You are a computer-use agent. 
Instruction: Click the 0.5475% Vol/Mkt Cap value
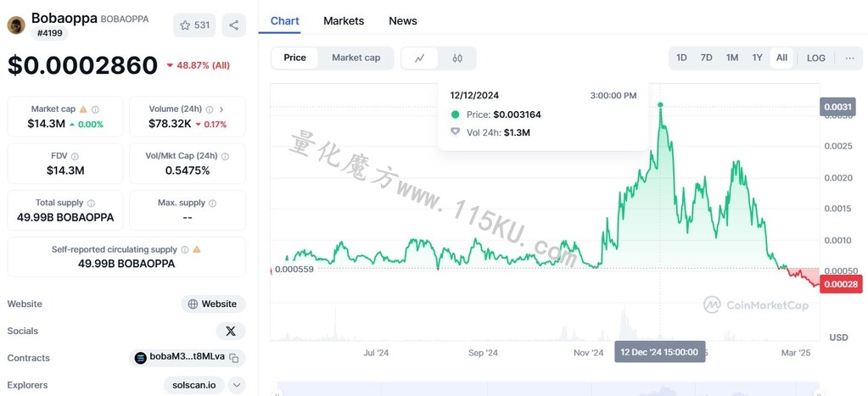188,171
